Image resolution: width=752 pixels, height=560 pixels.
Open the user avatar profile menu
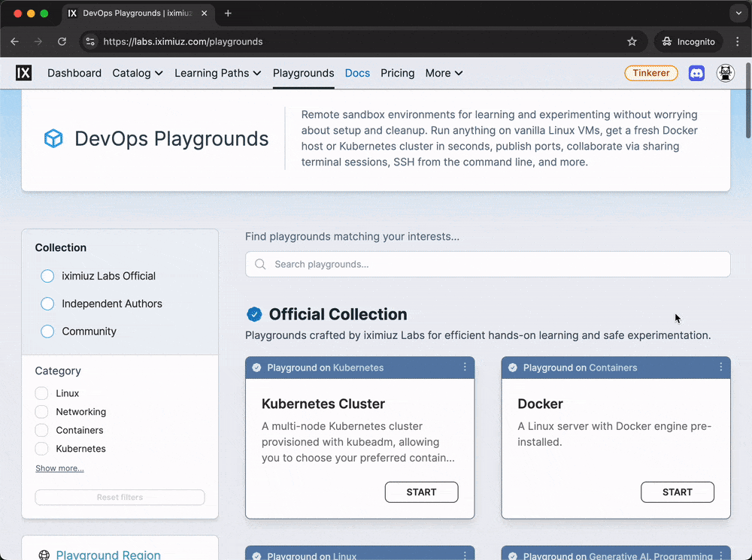click(x=725, y=73)
